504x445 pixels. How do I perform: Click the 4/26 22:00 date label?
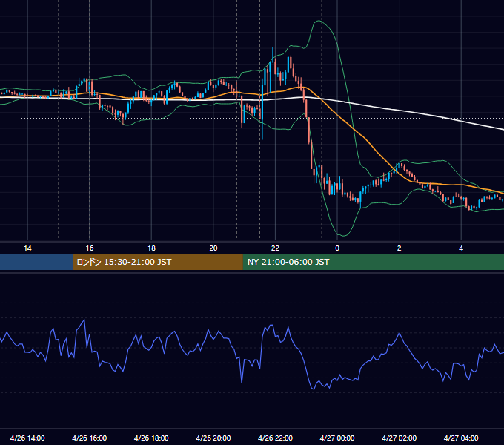tap(275, 438)
